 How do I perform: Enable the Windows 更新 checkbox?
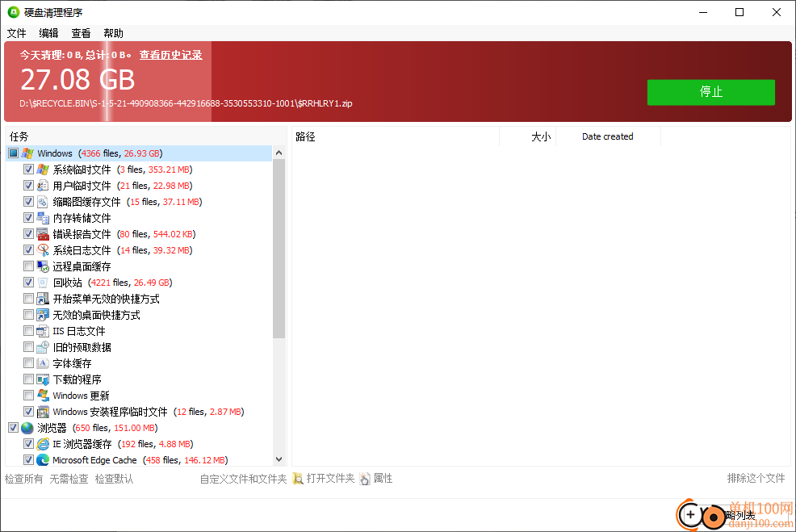coord(28,396)
